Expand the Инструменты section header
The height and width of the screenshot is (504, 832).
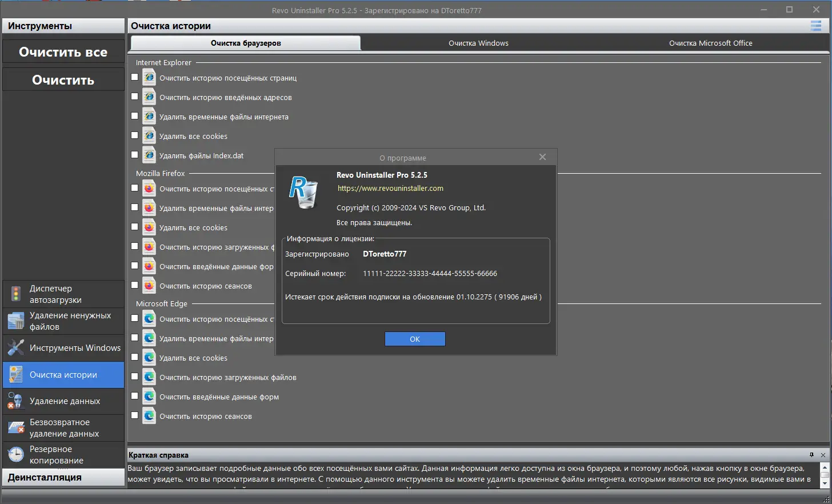coord(63,26)
